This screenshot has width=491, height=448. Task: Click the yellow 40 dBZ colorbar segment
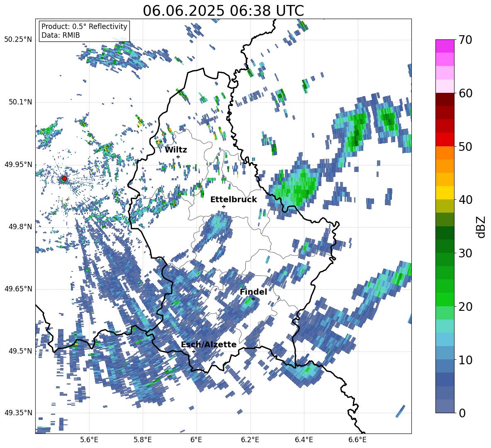[445, 193]
